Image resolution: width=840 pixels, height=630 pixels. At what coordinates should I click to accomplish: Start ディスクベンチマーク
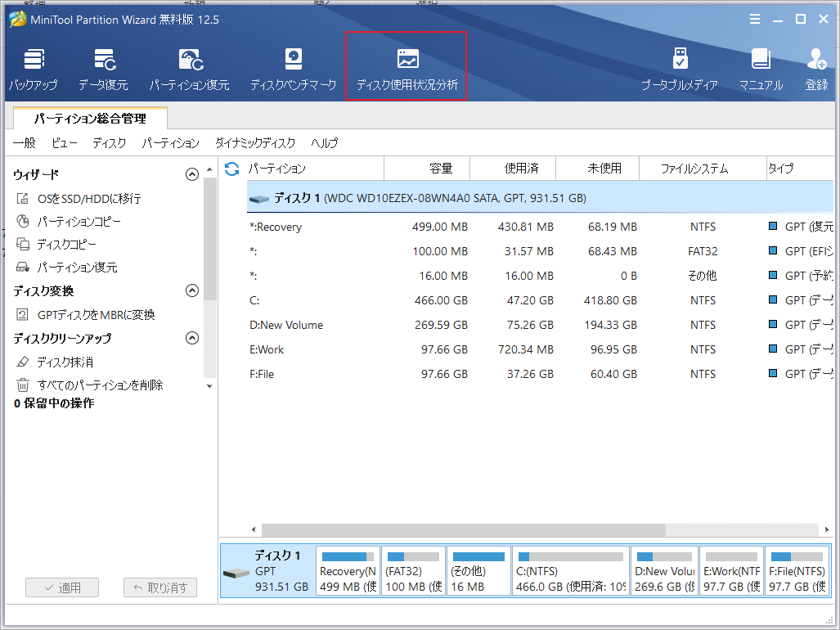(292, 65)
